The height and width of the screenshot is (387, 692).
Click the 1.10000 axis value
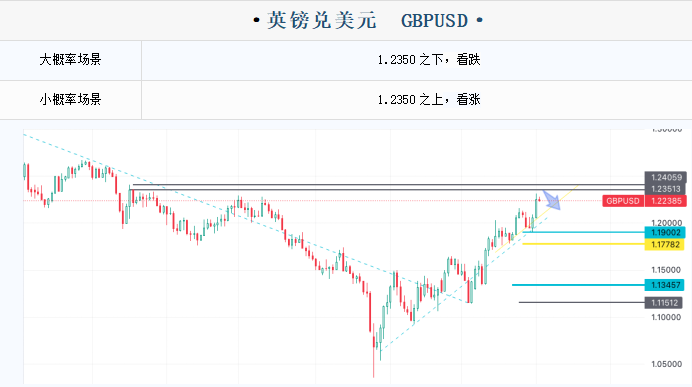point(666,317)
